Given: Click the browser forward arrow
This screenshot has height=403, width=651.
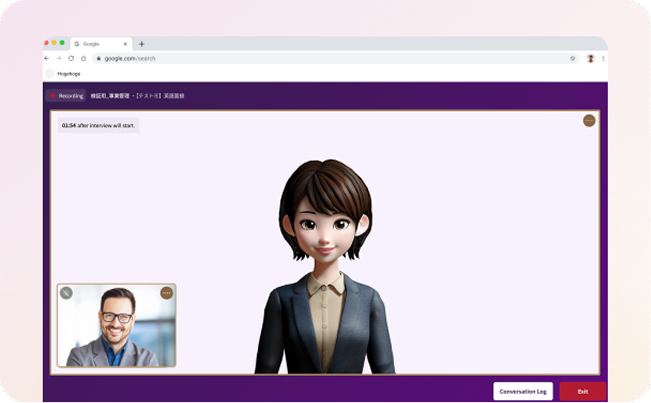Looking at the screenshot, I should coord(58,58).
